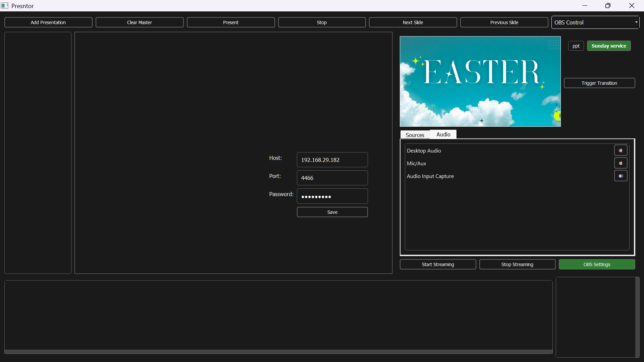644x362 pixels.
Task: Save the OBS connection details
Action: 332,212
